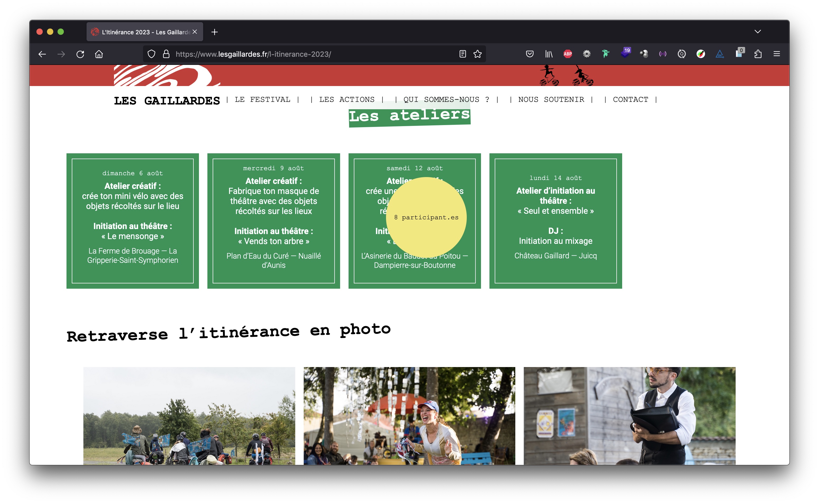View site security padlock details
The height and width of the screenshot is (504, 819).
[166, 54]
